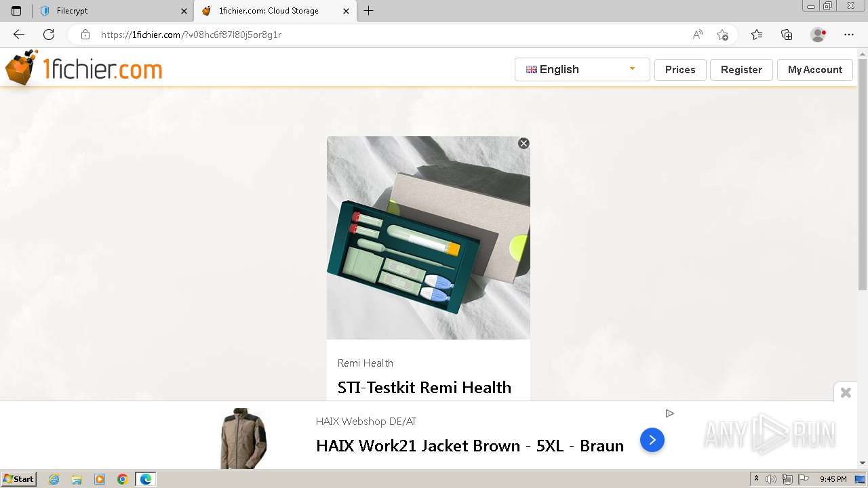
Task: Launch Internet Explorer from taskbar
Action: pyautogui.click(x=54, y=479)
